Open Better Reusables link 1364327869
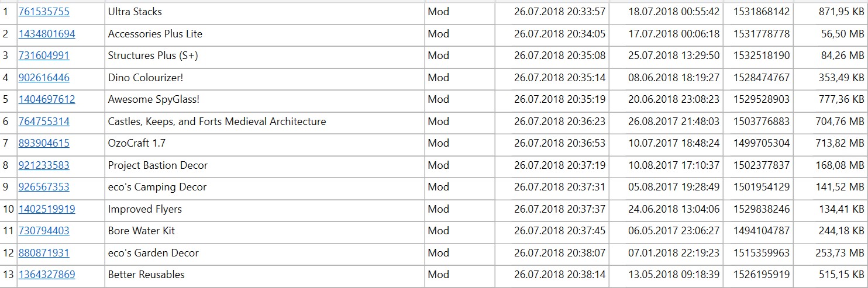868x288 pixels. pos(47,275)
